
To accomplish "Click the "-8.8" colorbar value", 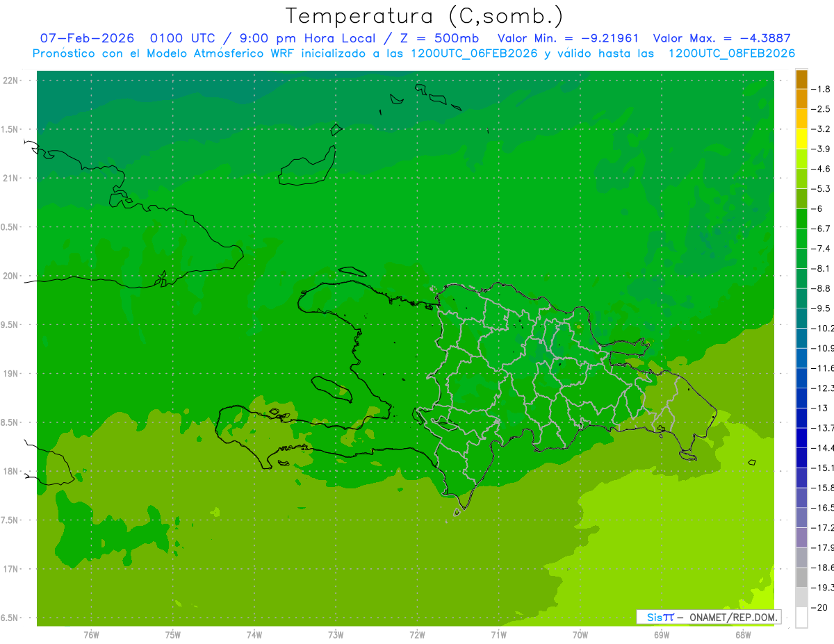I will [x=821, y=288].
